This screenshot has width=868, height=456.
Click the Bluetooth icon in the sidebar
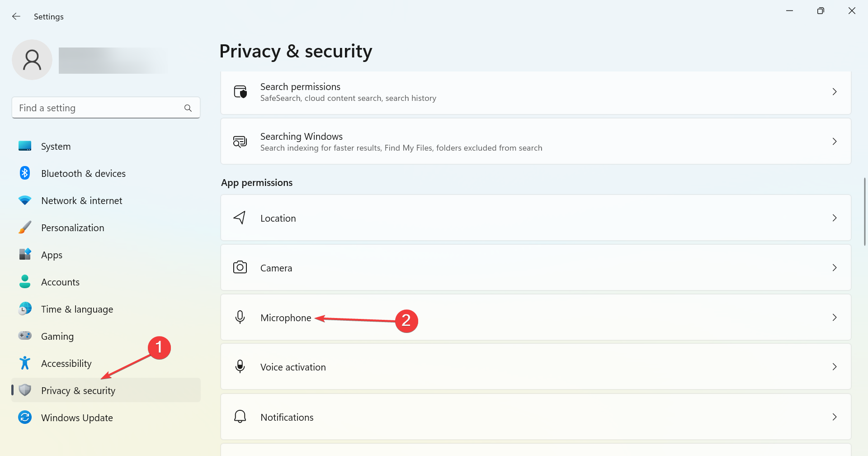[x=25, y=173]
